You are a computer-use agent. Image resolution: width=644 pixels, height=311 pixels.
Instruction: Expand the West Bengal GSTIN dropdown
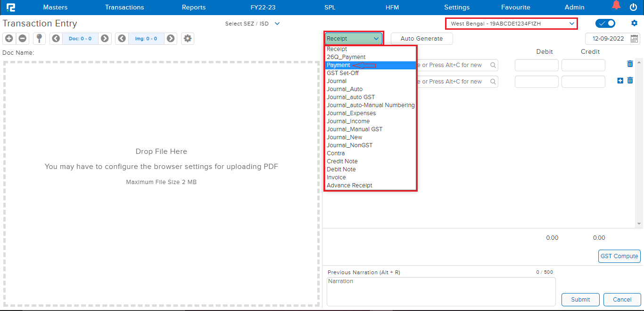(571, 23)
